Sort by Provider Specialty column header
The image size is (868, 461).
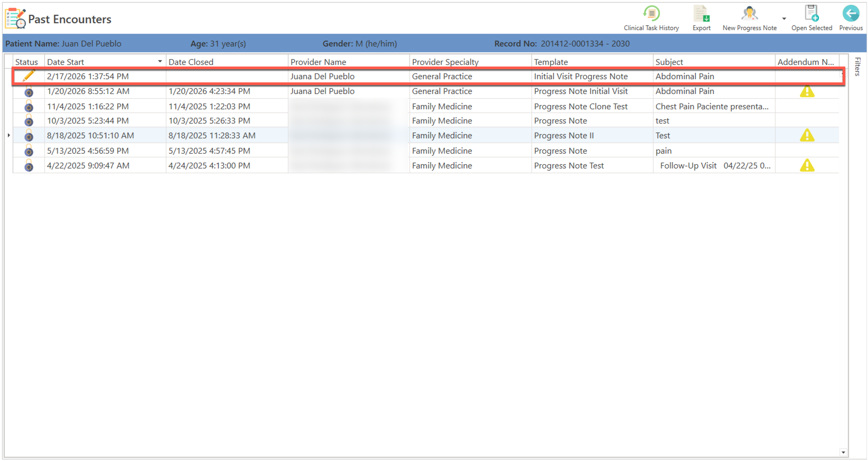445,62
